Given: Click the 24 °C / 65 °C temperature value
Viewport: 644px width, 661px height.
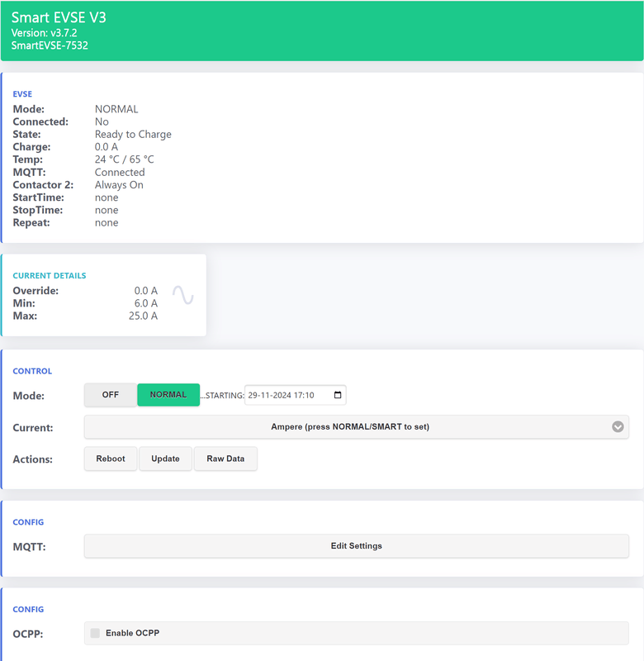Looking at the screenshot, I should [x=124, y=159].
